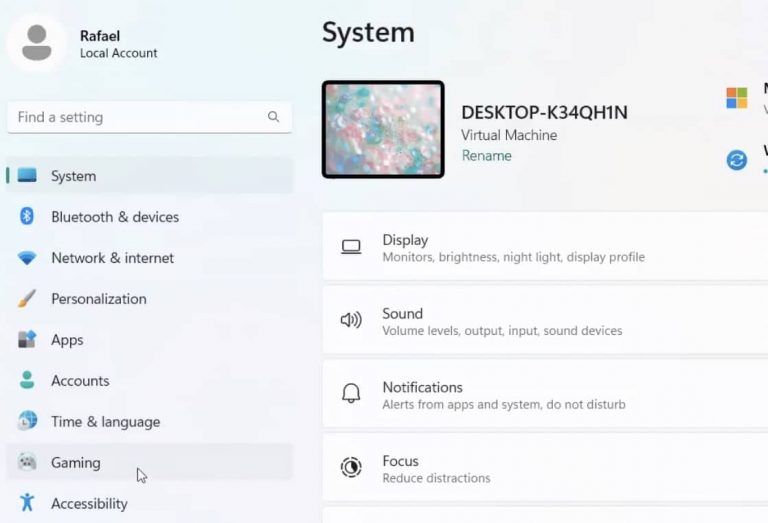This screenshot has width=768, height=523.
Task: Click the Bluetooth & devices icon
Action: coord(28,217)
